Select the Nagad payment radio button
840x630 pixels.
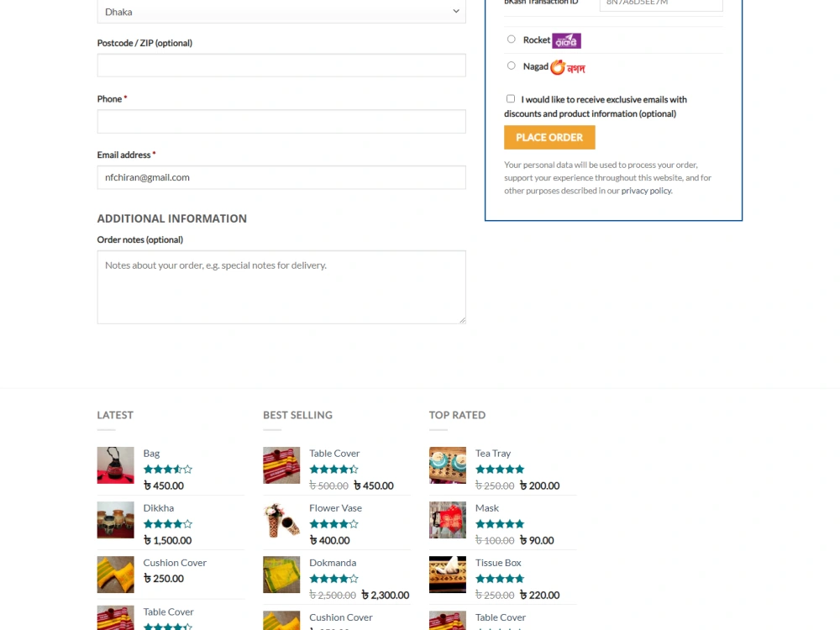pos(511,66)
